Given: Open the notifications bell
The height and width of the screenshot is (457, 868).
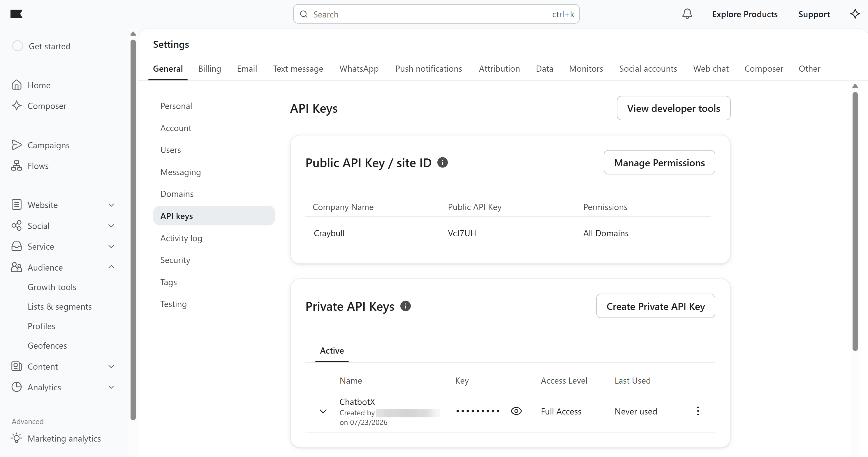Looking at the screenshot, I should [x=687, y=14].
